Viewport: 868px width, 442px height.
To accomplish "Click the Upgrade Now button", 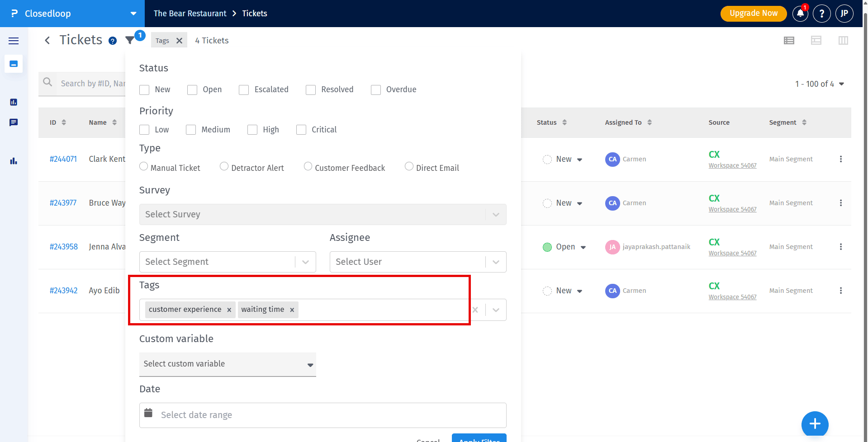I will click(x=753, y=14).
